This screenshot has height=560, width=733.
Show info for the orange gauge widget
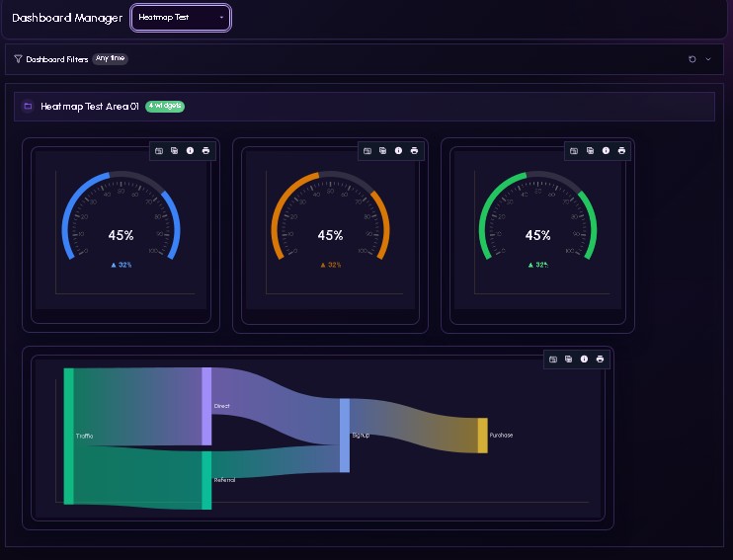coord(398,151)
